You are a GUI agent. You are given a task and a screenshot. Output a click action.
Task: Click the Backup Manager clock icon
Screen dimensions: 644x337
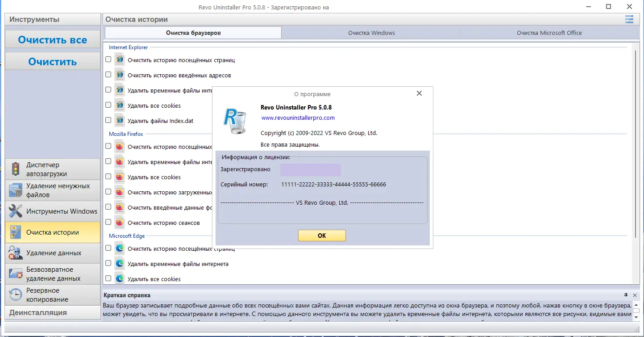16,295
